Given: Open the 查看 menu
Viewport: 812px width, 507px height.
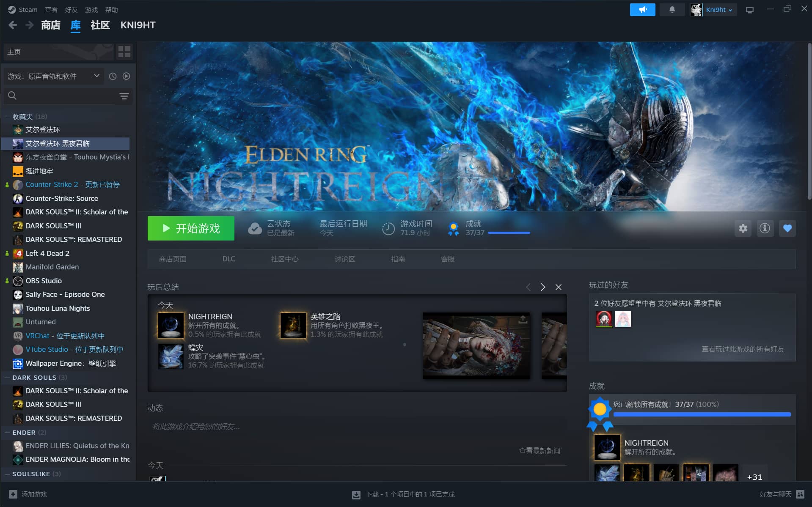Looking at the screenshot, I should tap(51, 10).
